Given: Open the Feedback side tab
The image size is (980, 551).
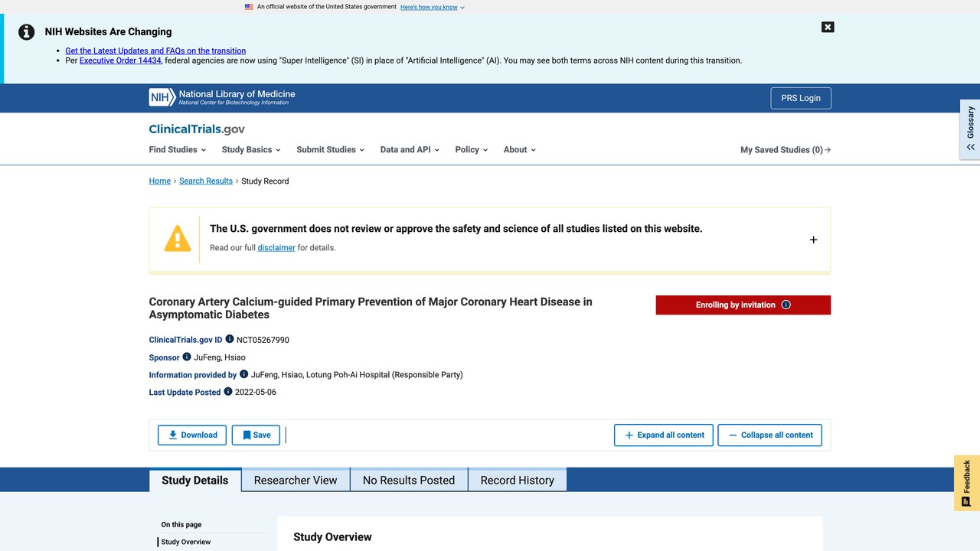Looking at the screenshot, I should [967, 483].
